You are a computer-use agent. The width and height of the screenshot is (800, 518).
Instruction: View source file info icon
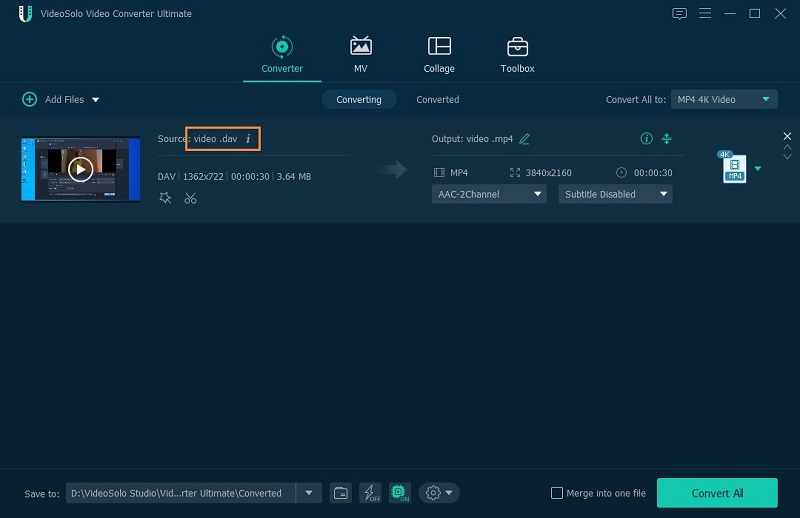[248, 139]
